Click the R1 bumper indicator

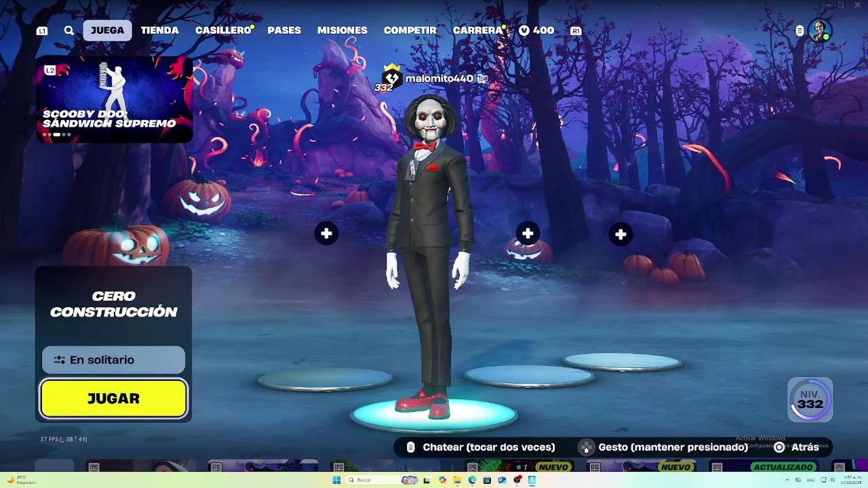[576, 31]
